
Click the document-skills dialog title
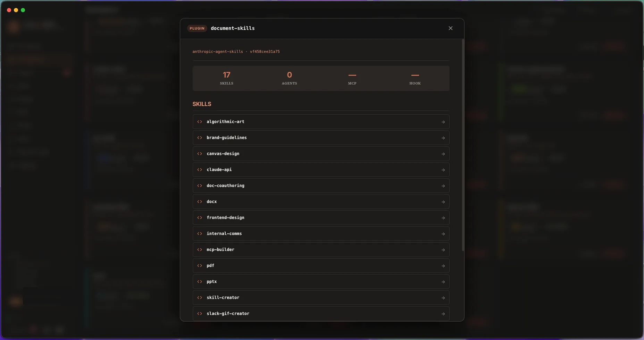[233, 28]
